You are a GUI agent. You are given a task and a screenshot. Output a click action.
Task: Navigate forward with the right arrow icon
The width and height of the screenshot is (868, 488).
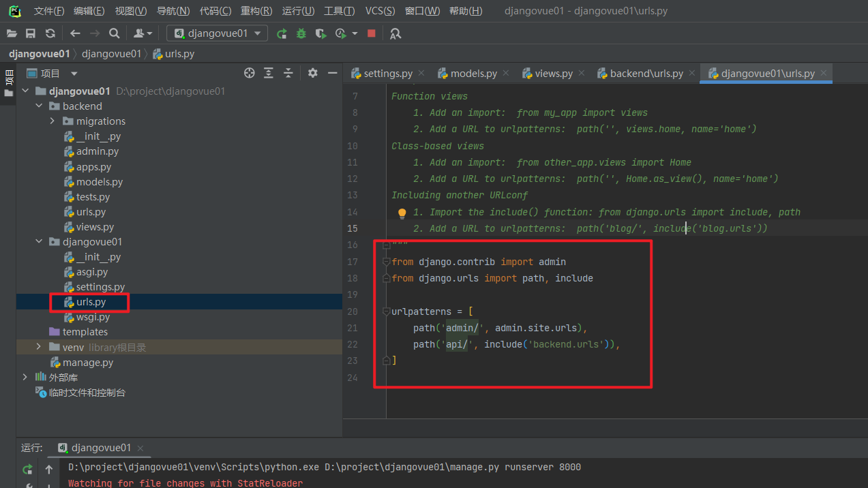[95, 33]
